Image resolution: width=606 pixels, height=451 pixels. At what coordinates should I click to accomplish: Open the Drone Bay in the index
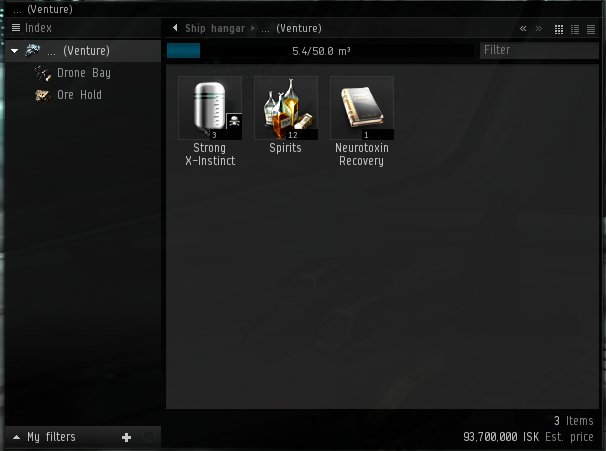pyautogui.click(x=83, y=73)
